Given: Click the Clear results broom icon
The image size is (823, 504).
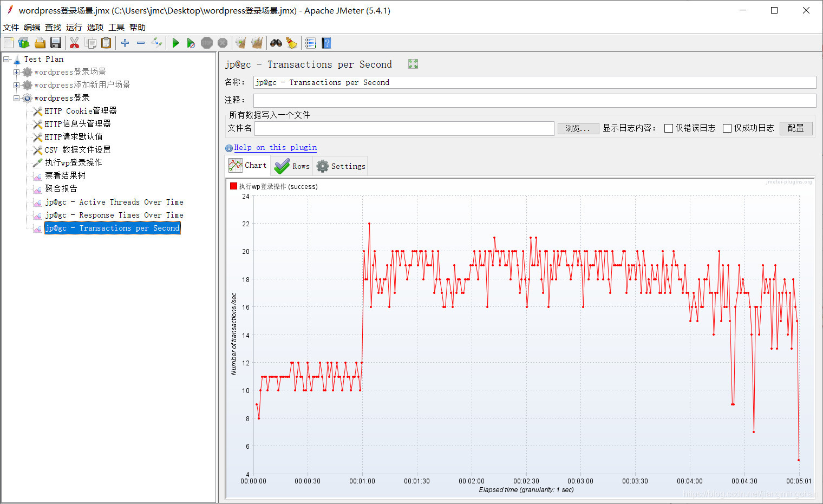Looking at the screenshot, I should [x=241, y=43].
